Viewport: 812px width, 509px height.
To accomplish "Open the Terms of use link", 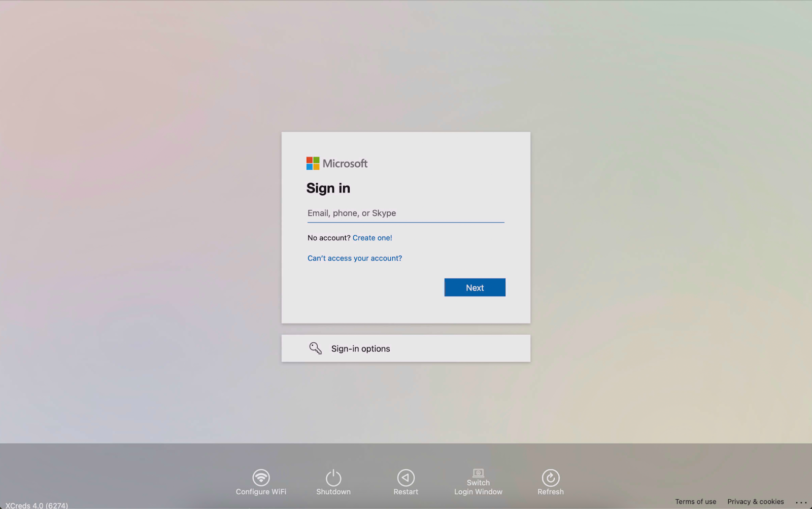I will [696, 501].
